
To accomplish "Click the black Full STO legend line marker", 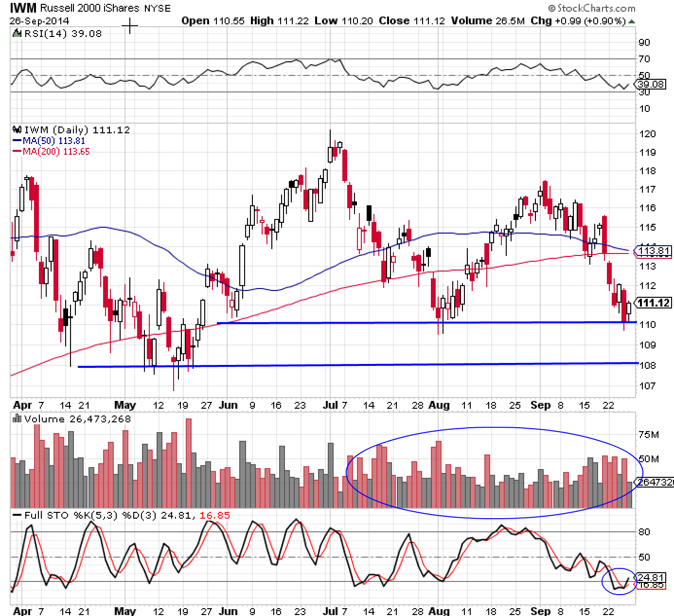I will (x=17, y=515).
